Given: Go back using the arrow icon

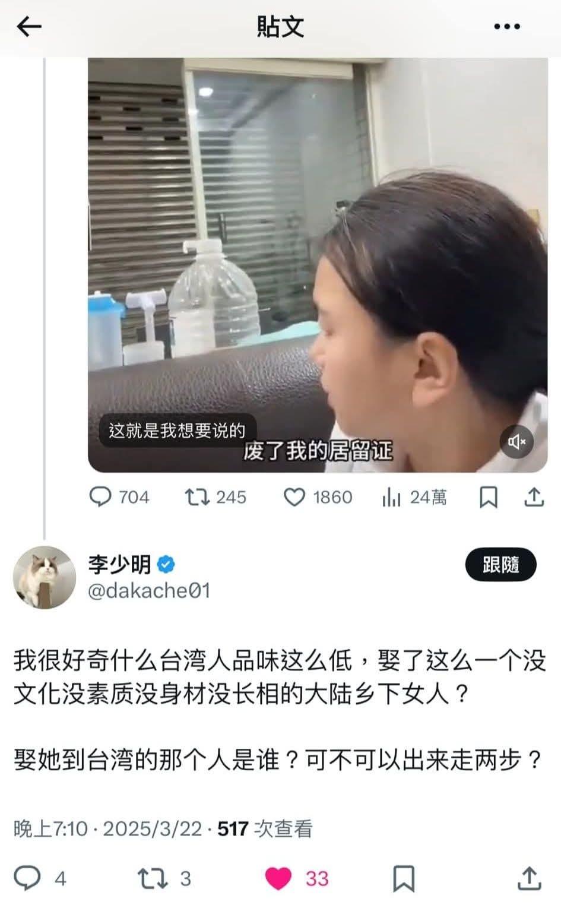Looking at the screenshot, I should coord(28,27).
